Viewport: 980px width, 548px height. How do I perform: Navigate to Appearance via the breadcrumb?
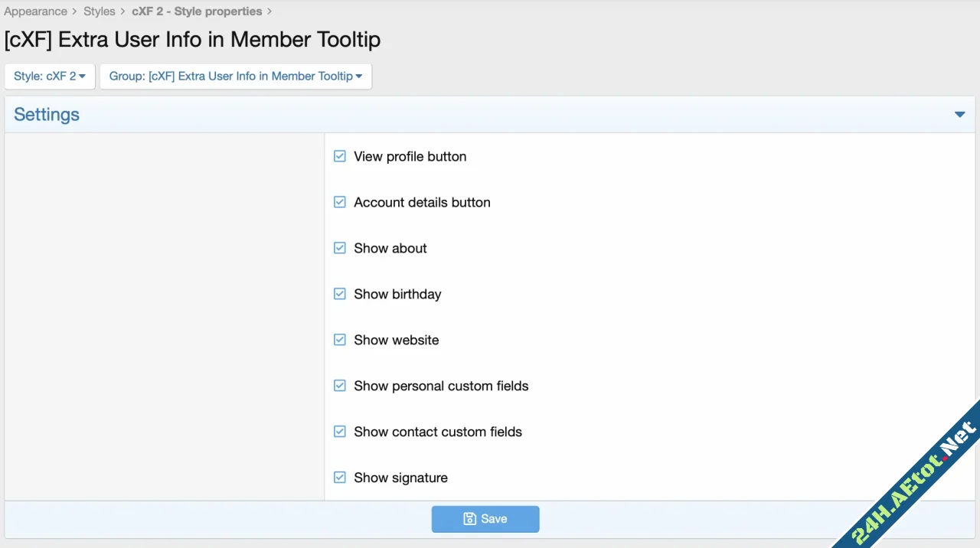pyautogui.click(x=35, y=11)
